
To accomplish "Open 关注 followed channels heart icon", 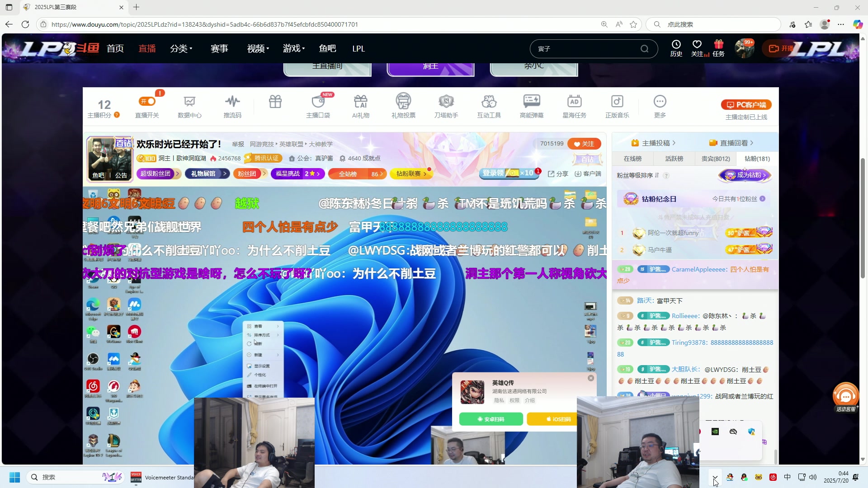I will click(x=697, y=48).
